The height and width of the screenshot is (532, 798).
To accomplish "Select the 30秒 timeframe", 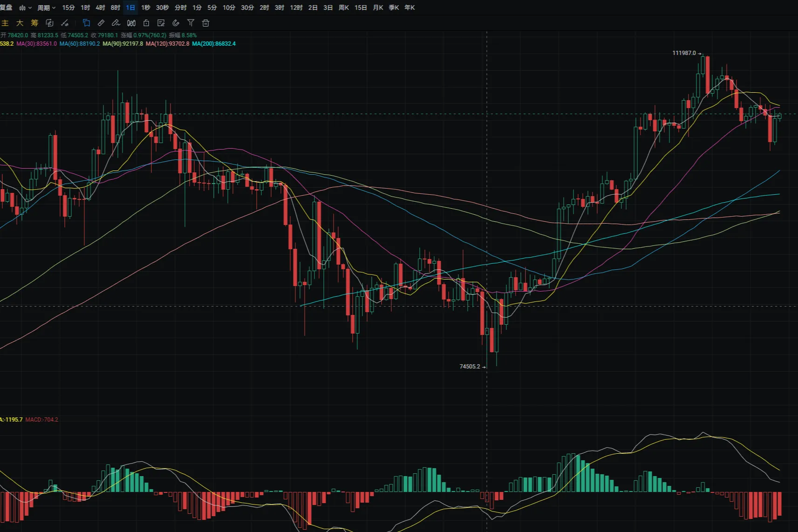I will pos(162,7).
